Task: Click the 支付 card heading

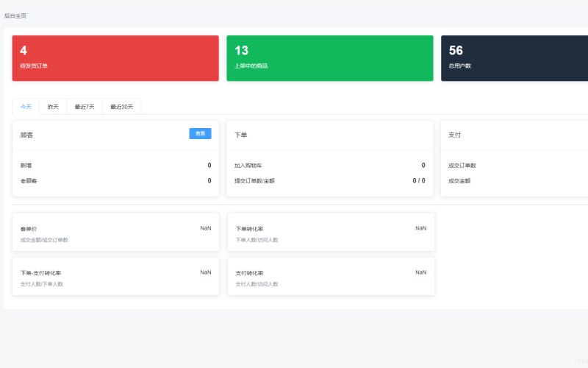Action: pos(454,135)
